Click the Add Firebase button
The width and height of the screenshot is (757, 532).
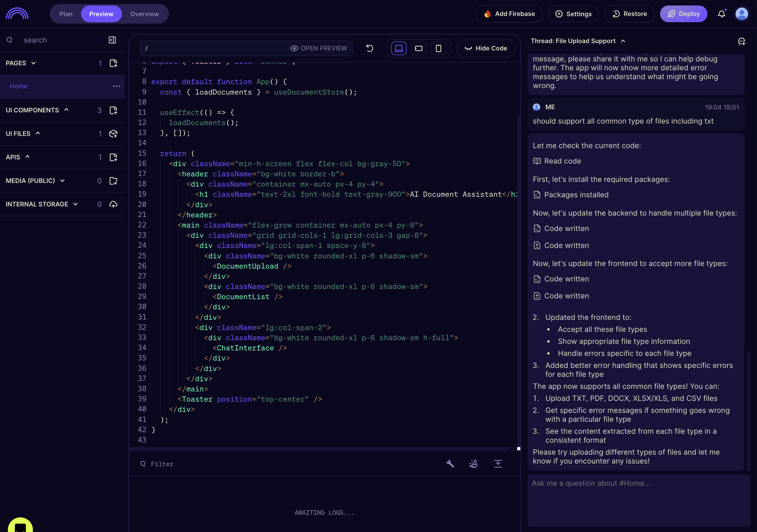click(x=509, y=14)
